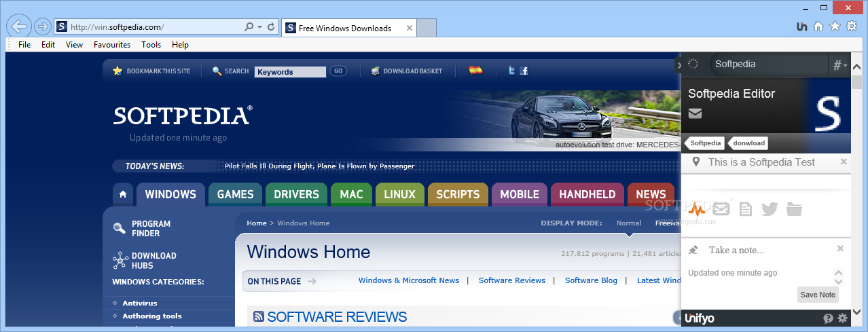
Task: Open the Favourites menu
Action: pos(112,45)
